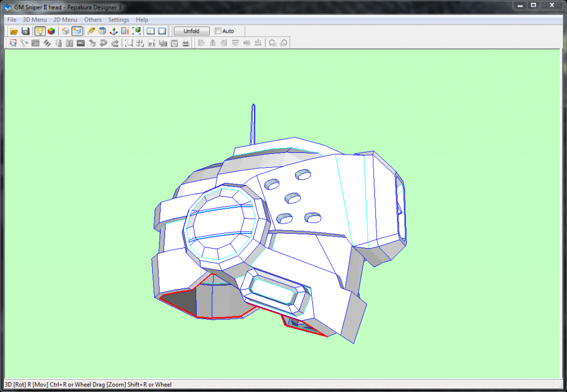The width and height of the screenshot is (567, 392).
Task: Click the align vertical center icon
Action: click(246, 43)
